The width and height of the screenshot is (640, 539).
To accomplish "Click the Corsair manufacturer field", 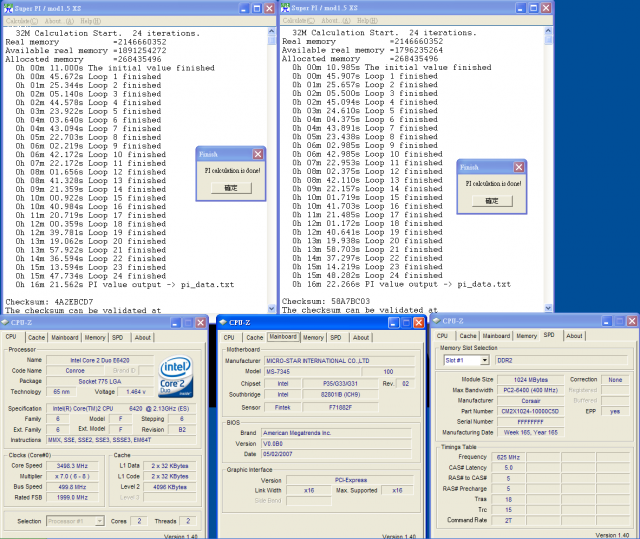I will 530,401.
